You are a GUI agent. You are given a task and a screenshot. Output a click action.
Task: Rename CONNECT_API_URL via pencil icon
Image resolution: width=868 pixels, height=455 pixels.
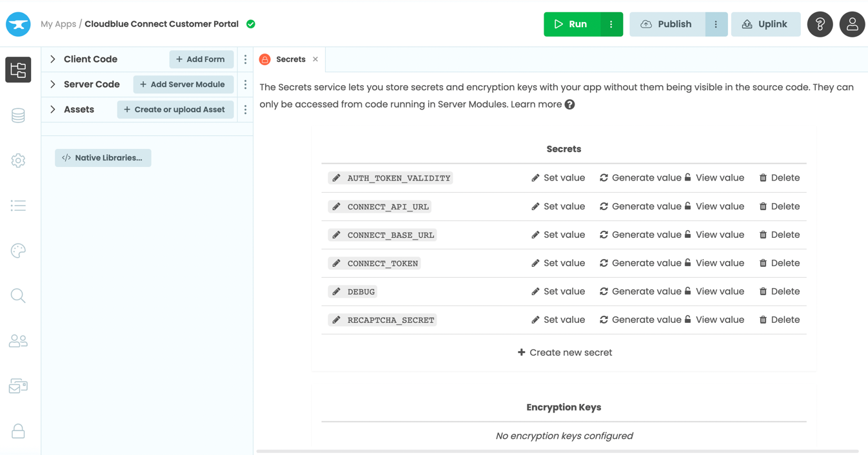click(336, 206)
